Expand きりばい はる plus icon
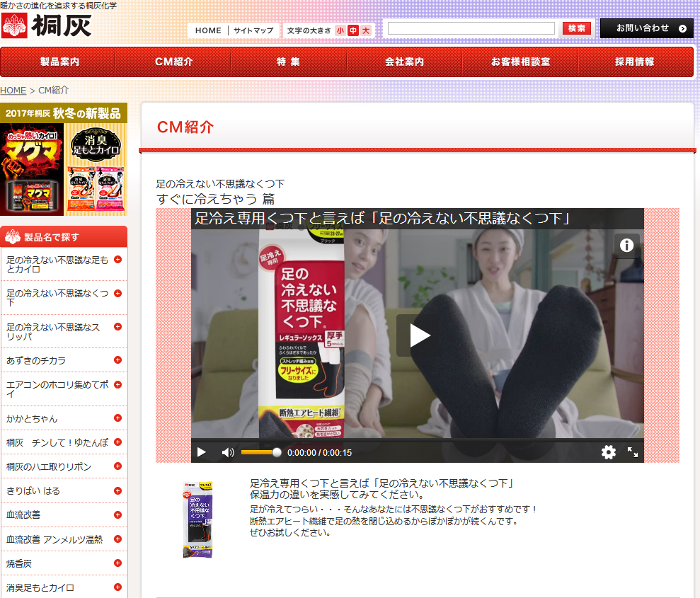This screenshot has height=598, width=700. click(x=118, y=491)
